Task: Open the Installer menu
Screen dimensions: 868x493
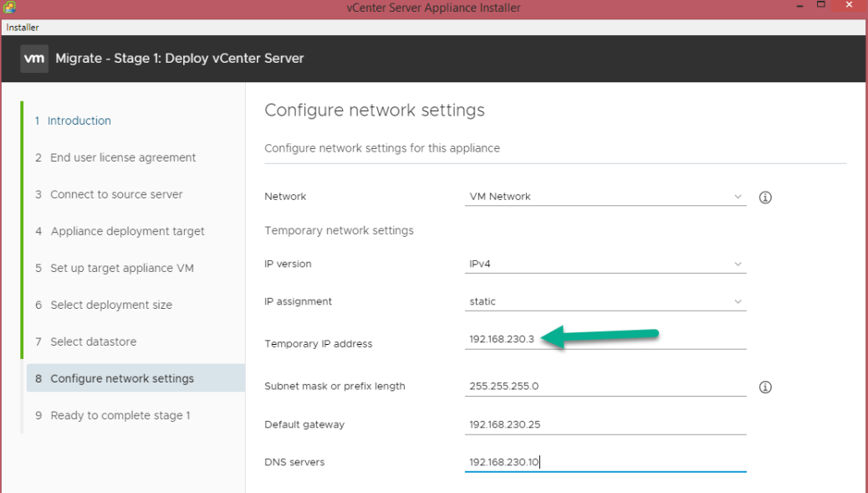Action: pyautogui.click(x=23, y=28)
